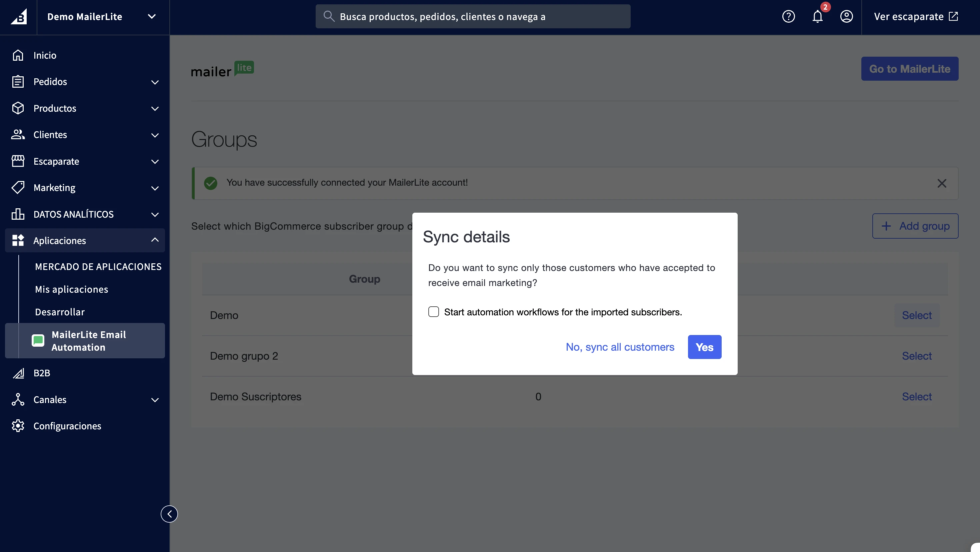Viewport: 980px width, 552px height.
Task: Open Configuraciones in sidebar
Action: coord(67,426)
